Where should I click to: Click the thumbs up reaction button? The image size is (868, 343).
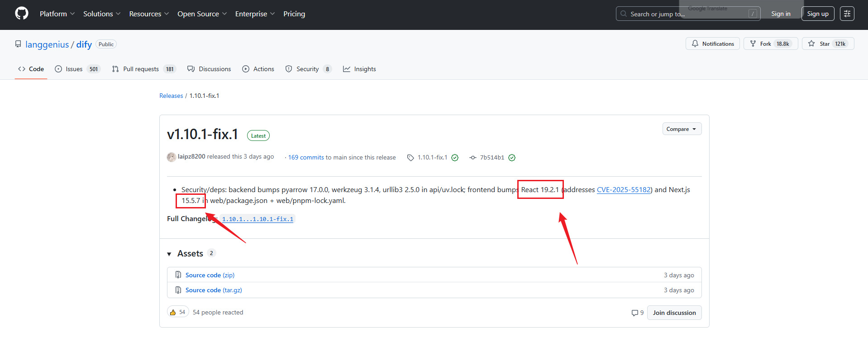point(178,312)
